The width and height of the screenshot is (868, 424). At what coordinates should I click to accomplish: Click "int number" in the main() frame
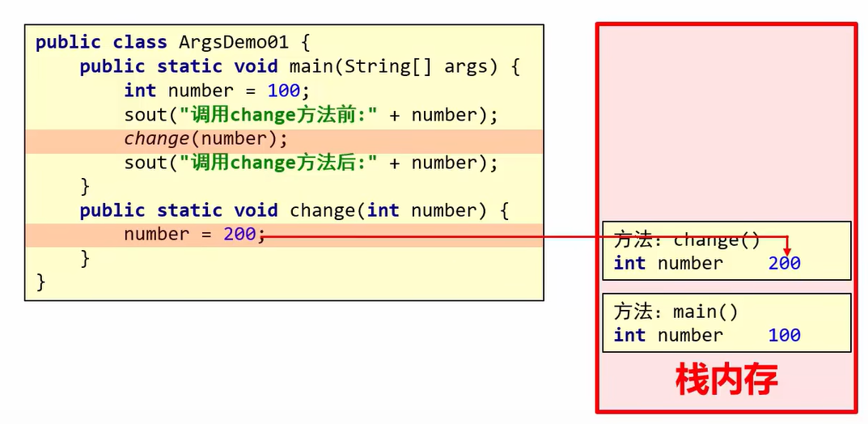[667, 335]
